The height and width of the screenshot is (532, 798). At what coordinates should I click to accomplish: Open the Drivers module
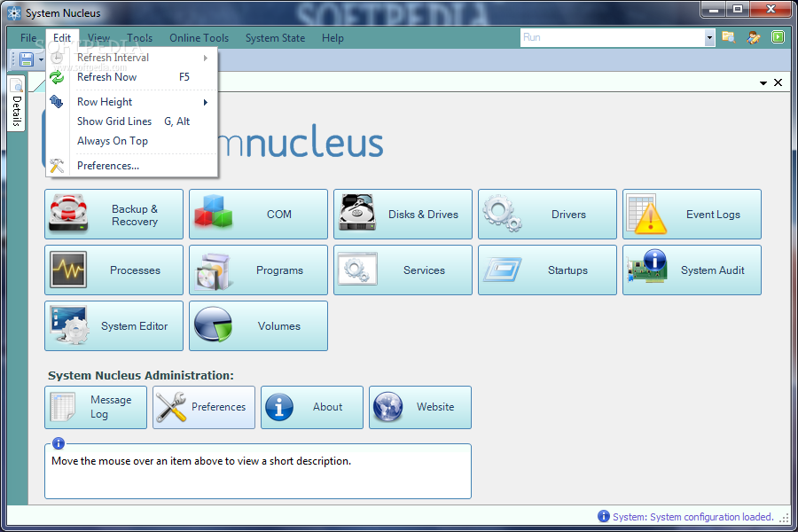click(x=548, y=215)
